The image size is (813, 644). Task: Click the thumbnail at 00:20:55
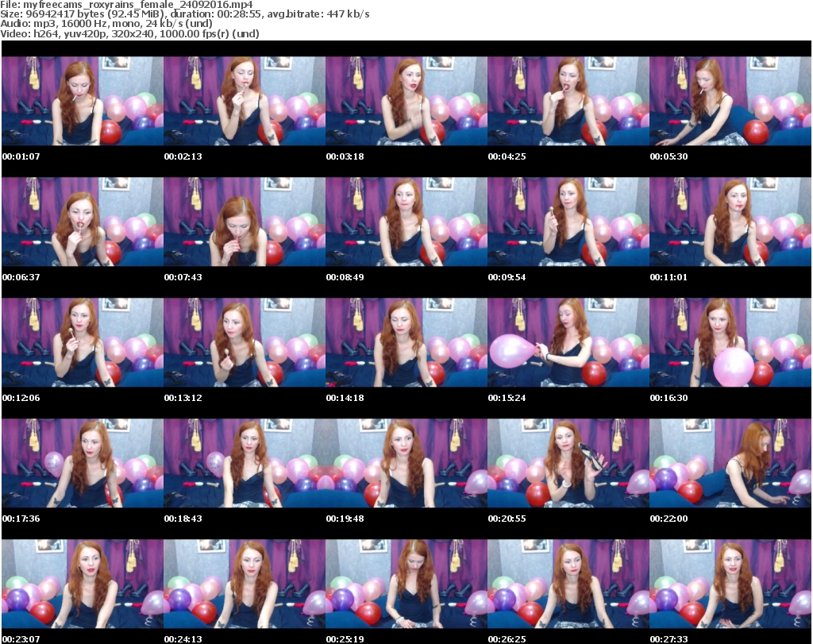pos(568,463)
